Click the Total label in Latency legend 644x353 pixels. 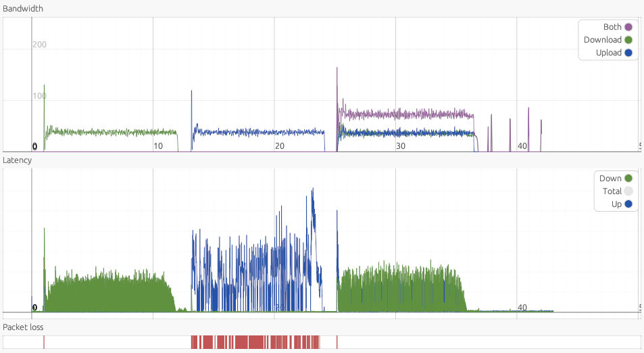coord(612,191)
